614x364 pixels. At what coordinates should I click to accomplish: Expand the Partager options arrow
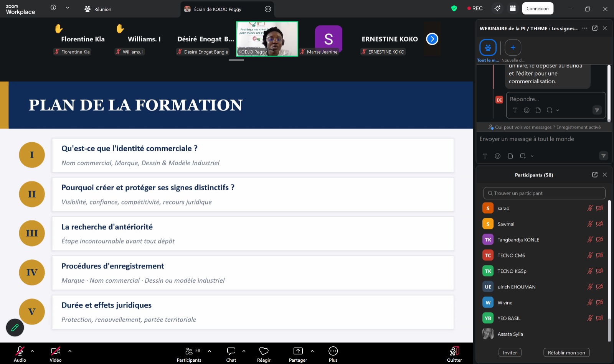click(x=312, y=351)
